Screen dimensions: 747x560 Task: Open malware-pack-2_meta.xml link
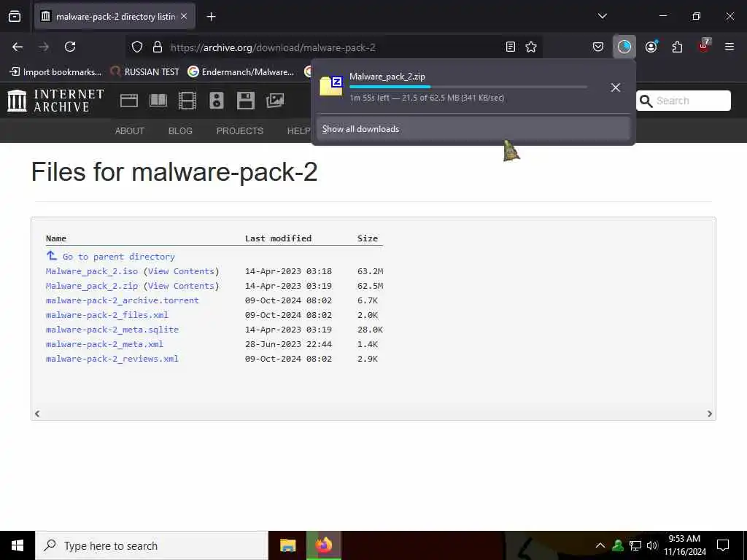click(105, 344)
